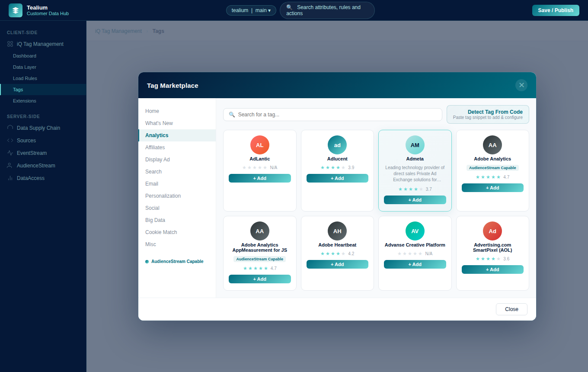Select the Affiliates category
Viewport: 588px width, 372px height.
155,148
